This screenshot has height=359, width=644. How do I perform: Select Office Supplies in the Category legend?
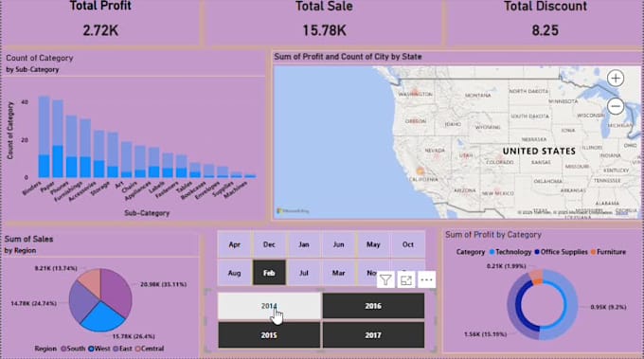(x=561, y=252)
